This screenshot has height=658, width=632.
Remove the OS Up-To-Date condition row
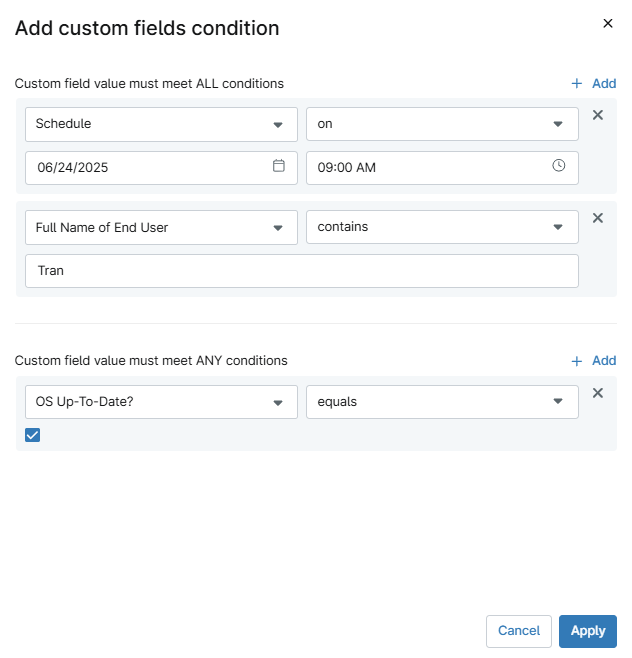click(x=598, y=393)
